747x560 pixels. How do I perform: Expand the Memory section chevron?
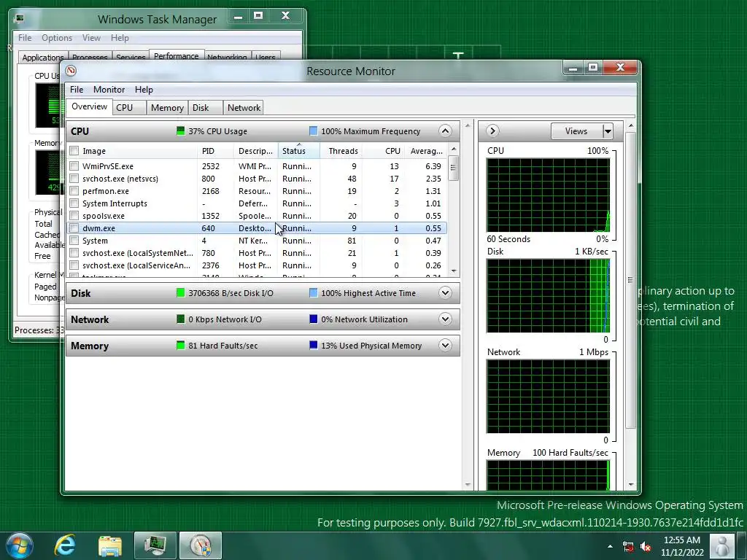click(x=445, y=345)
